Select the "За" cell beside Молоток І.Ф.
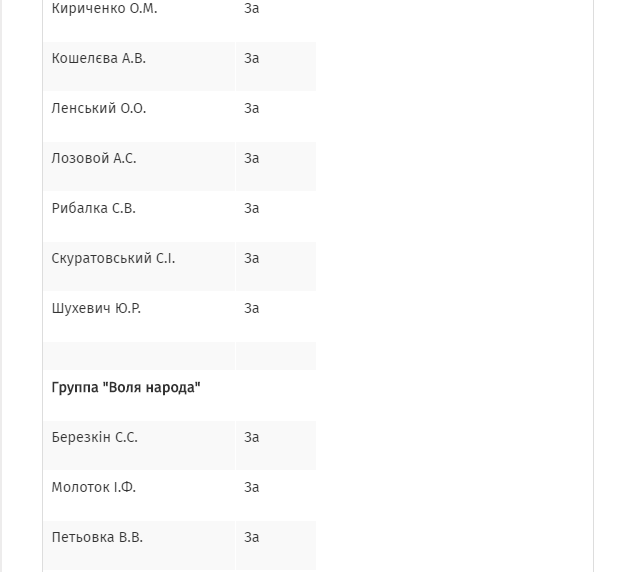Image resolution: width=634 pixels, height=572 pixels. pos(252,488)
